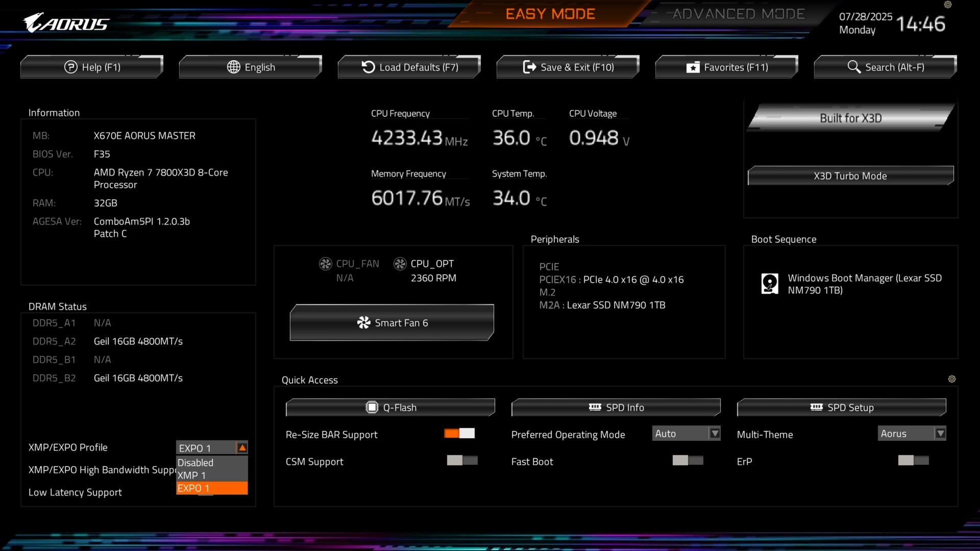The width and height of the screenshot is (980, 551).
Task: Click XMP/EXPO High Bandwidth Support label
Action: pyautogui.click(x=102, y=470)
